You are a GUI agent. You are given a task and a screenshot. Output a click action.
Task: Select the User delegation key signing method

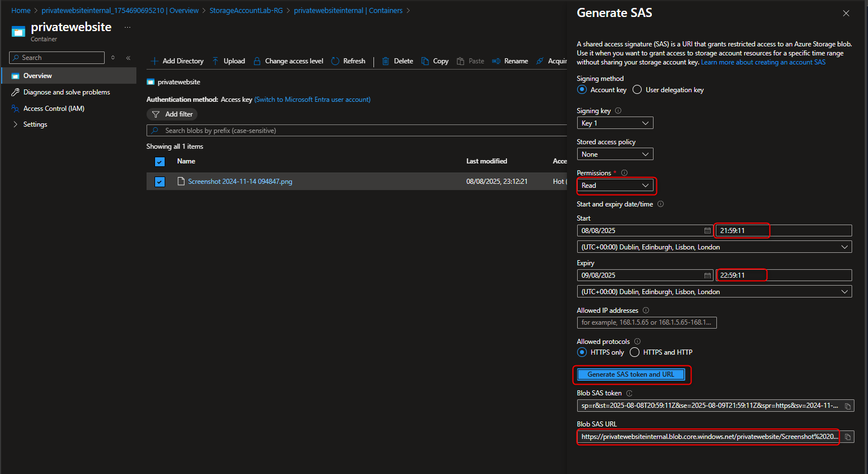(637, 89)
